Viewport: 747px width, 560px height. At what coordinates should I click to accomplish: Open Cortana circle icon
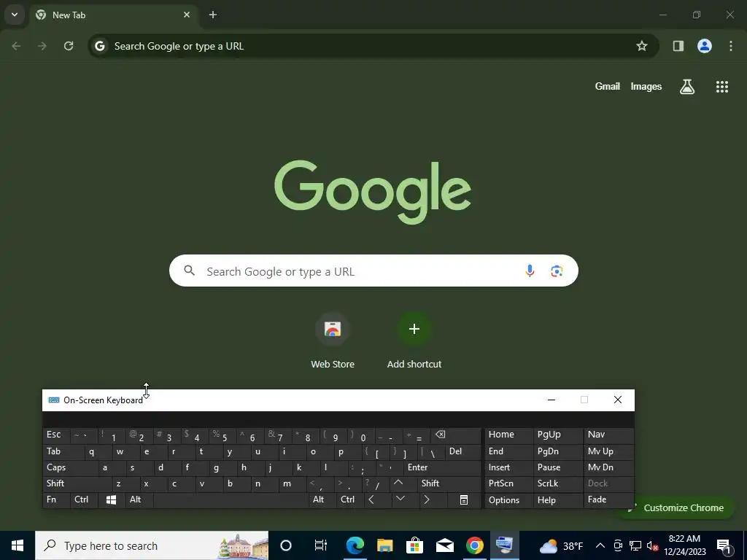tap(286, 545)
